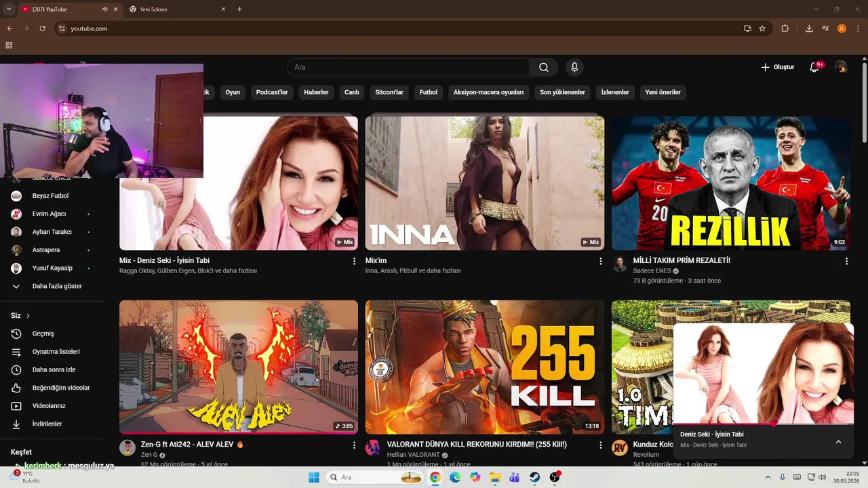The image size is (868, 488).
Task: Open Ayhan Tarakcı subscription channel
Action: [x=52, y=232]
